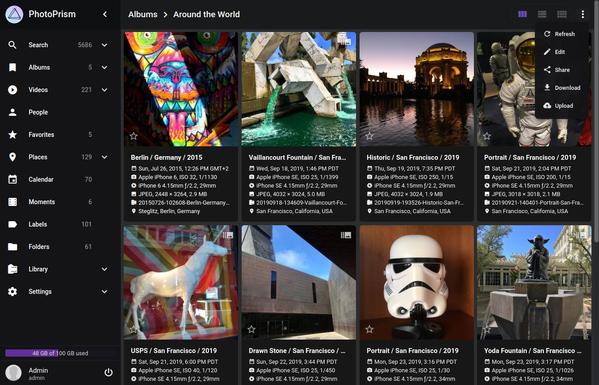Expand the Settings submenu chevron
Screen dimensions: 599x385
pyautogui.click(x=104, y=292)
